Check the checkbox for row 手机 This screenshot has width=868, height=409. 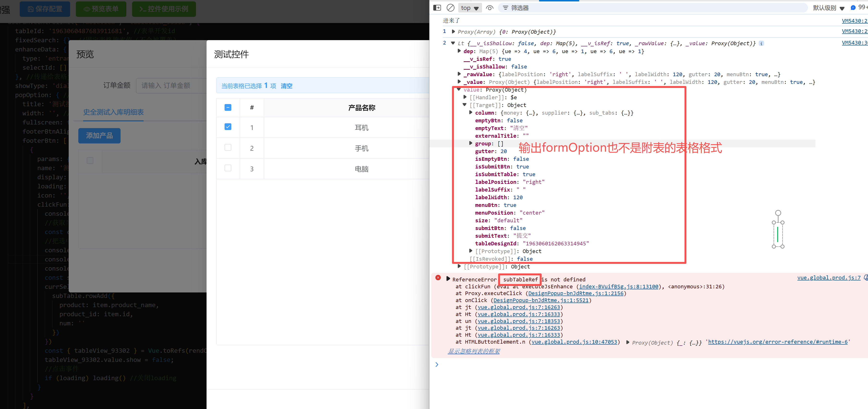tap(228, 147)
